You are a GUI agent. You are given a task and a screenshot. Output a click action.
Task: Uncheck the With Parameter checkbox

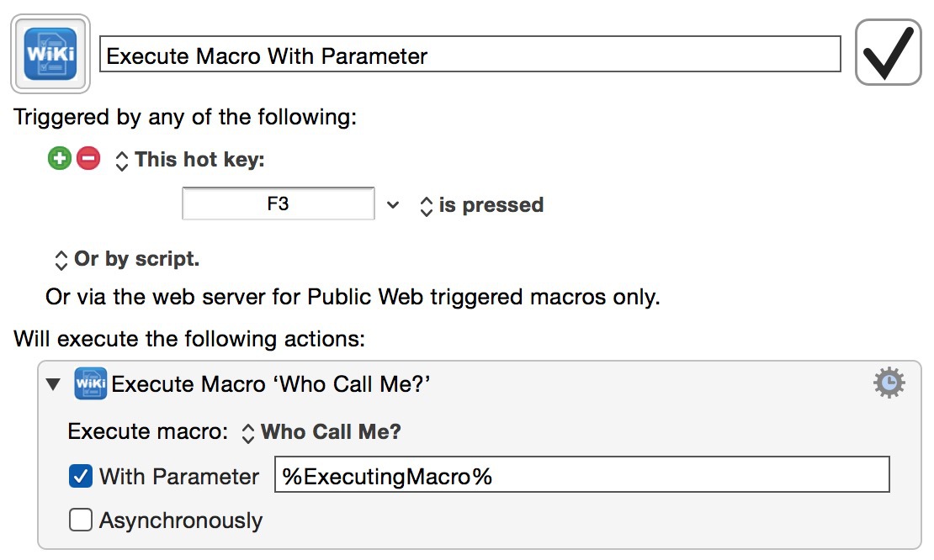(x=80, y=475)
